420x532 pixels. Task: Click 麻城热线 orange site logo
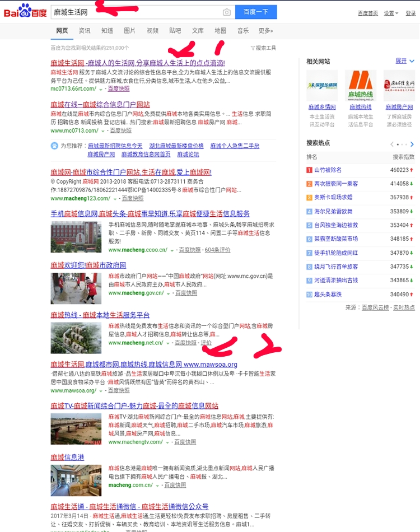pyautogui.click(x=361, y=86)
